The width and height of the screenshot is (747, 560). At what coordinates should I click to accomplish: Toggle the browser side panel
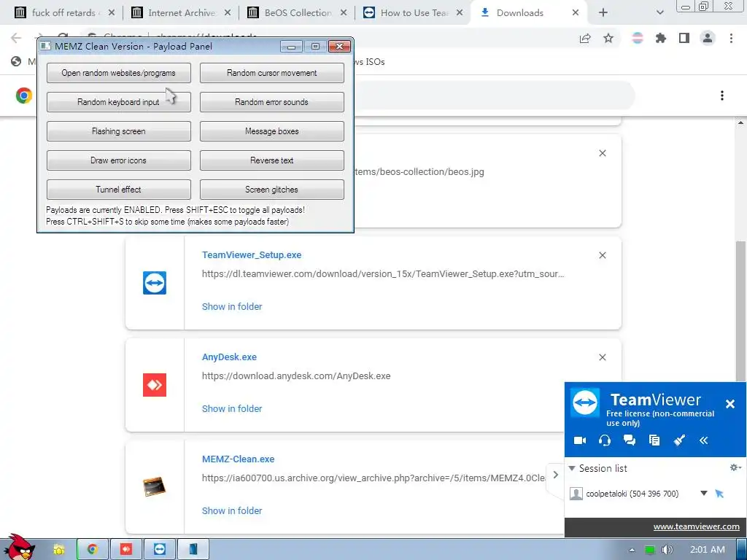[684, 39]
